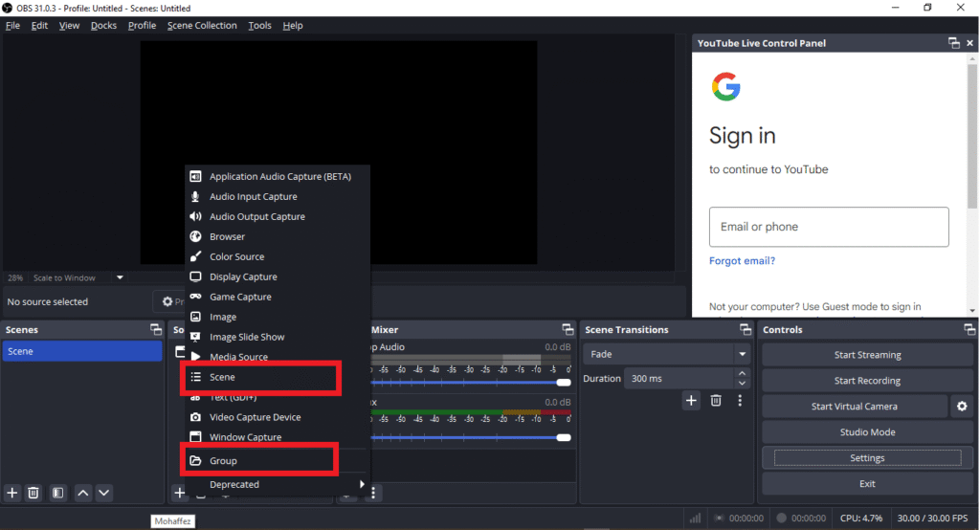The width and height of the screenshot is (980, 530).
Task: Open the File menu
Action: click(12, 26)
